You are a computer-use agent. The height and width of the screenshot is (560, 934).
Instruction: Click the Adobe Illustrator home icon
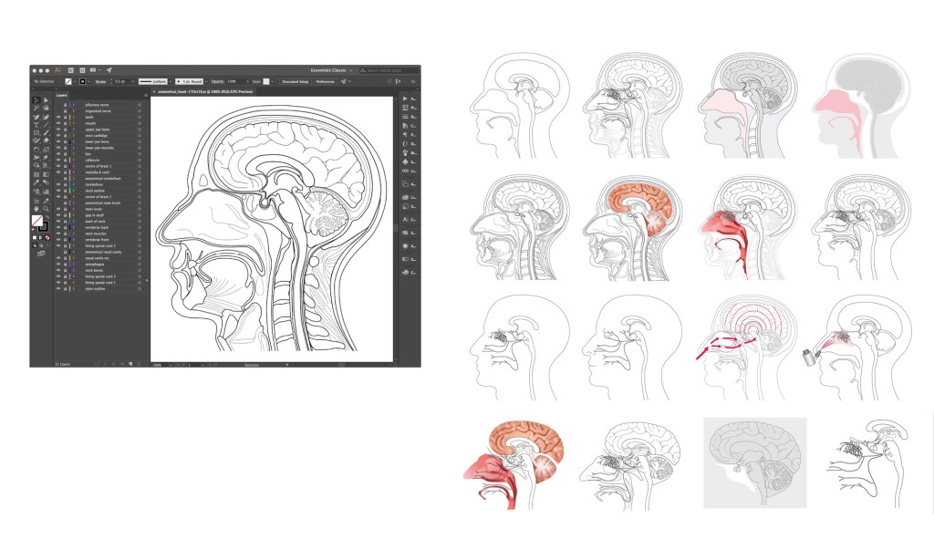coord(57,71)
